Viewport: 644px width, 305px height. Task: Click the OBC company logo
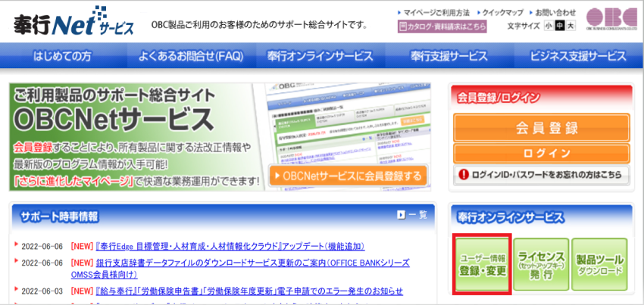pyautogui.click(x=611, y=20)
